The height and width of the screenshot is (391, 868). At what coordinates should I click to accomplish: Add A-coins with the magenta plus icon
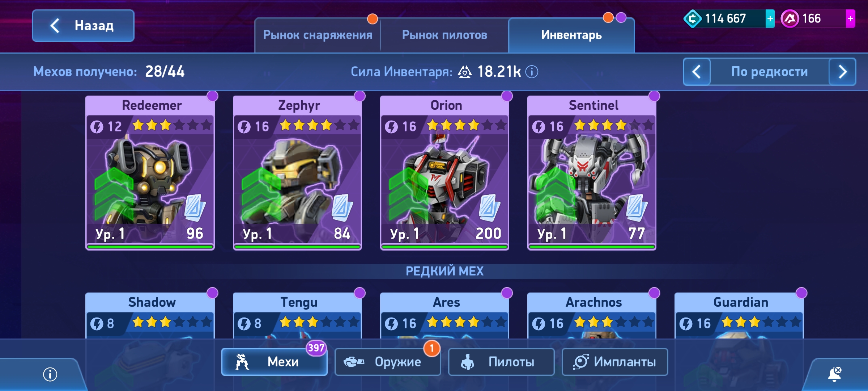850,19
